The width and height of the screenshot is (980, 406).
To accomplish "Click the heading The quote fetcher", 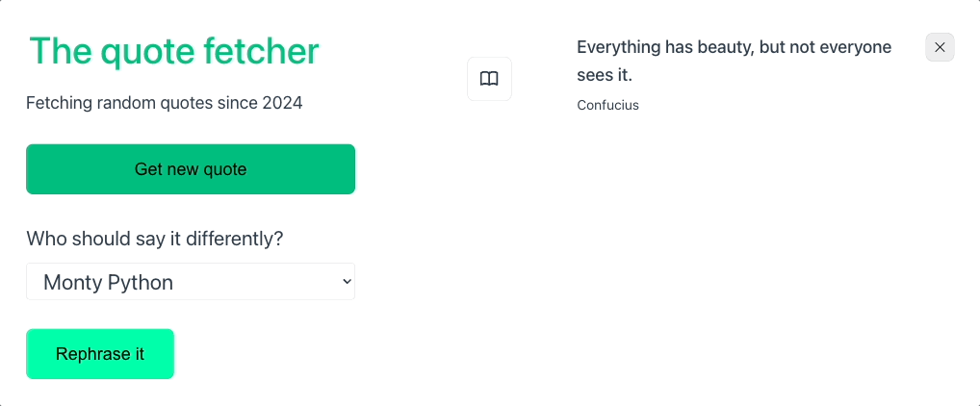I will (173, 51).
